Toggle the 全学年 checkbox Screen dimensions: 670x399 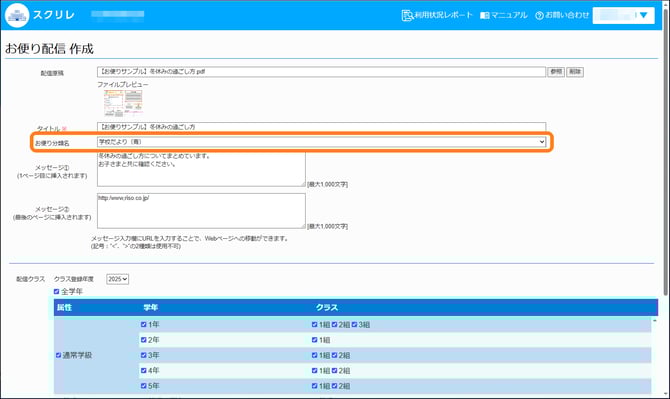(56, 291)
